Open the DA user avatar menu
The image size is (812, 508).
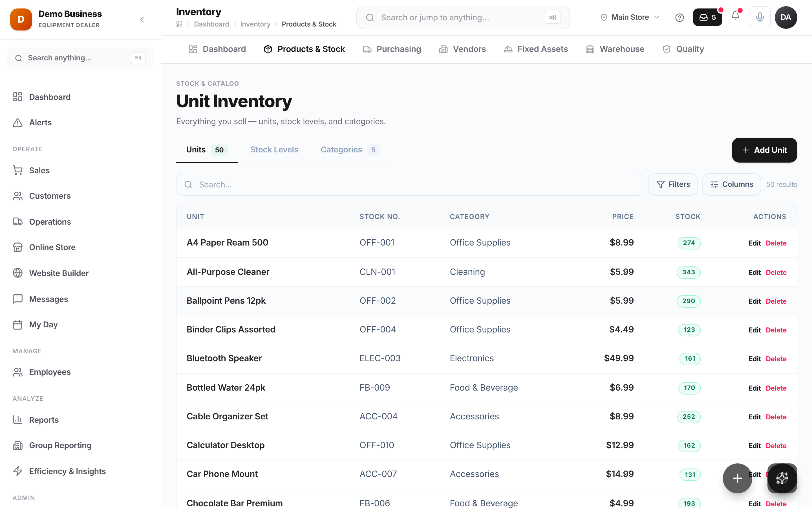785,17
